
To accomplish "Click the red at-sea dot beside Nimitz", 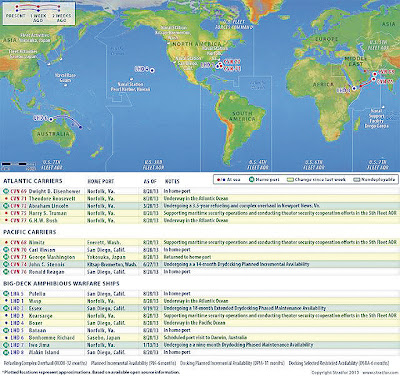I will coord(6,242).
